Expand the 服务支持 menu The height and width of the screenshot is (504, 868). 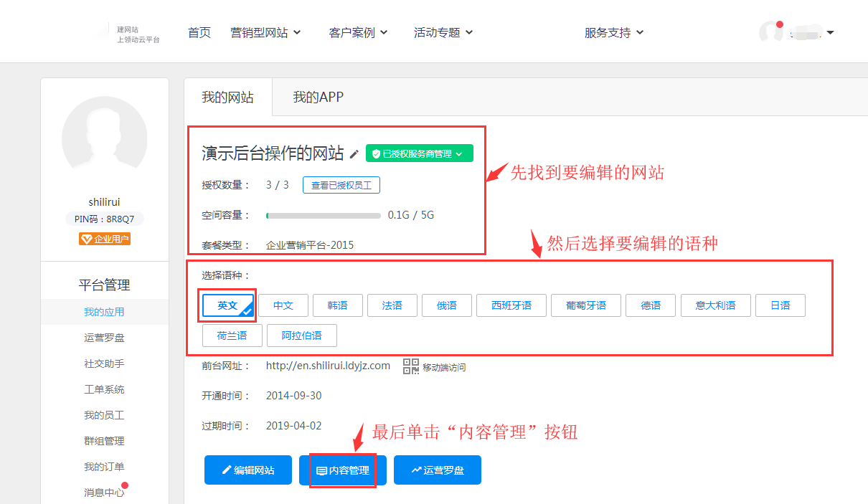614,32
